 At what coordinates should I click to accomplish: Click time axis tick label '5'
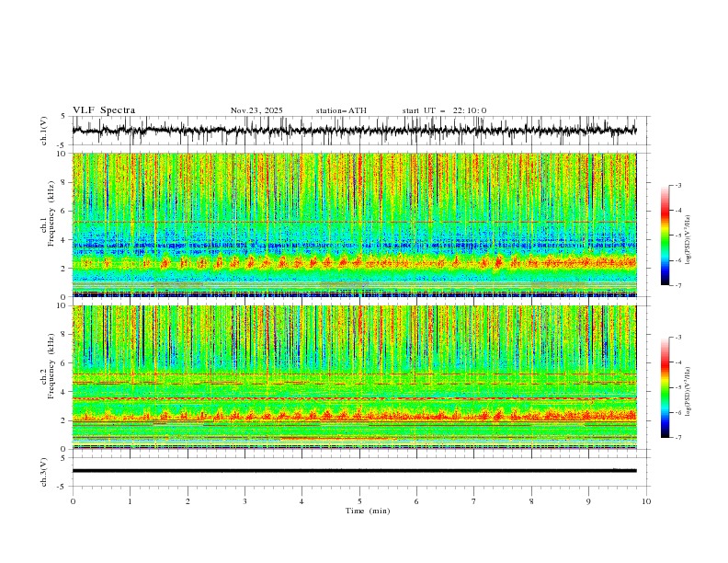coord(359,501)
